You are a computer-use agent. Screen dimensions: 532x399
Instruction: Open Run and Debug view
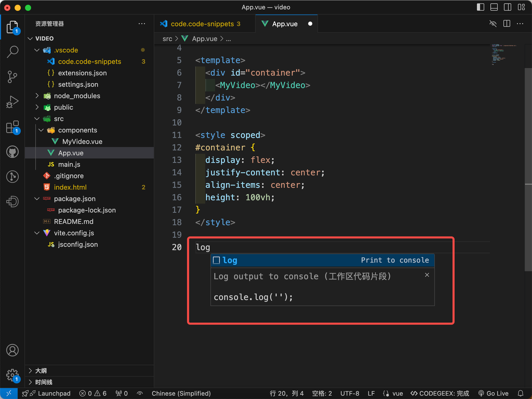click(12, 102)
